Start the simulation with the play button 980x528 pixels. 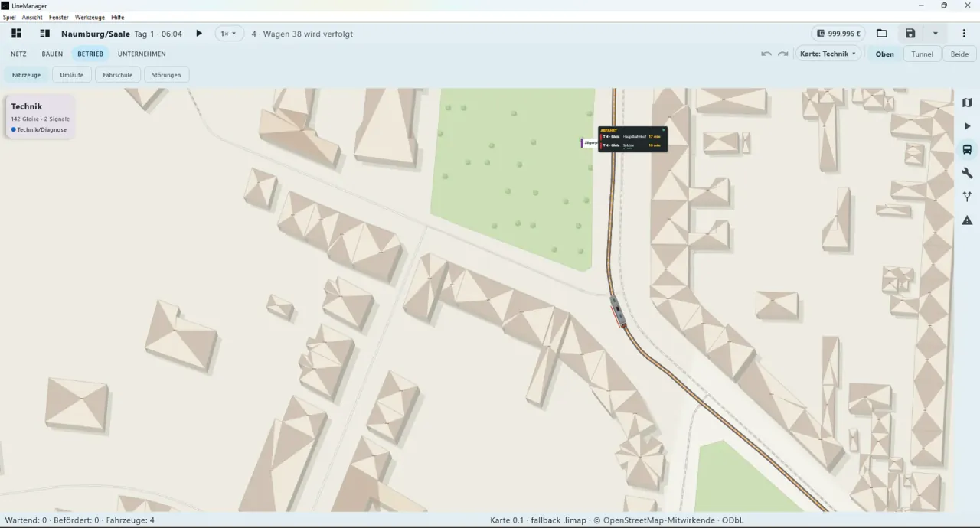point(199,34)
